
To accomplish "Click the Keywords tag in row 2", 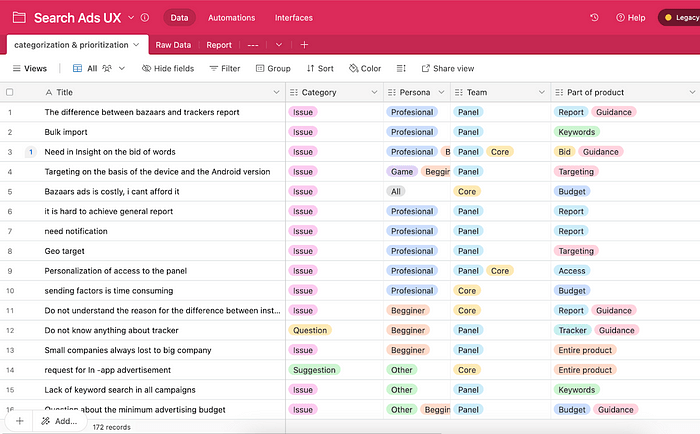I will coord(576,132).
